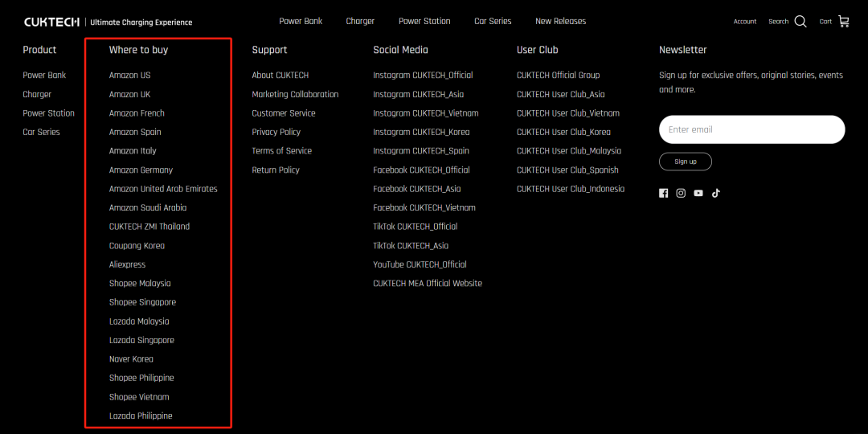The width and height of the screenshot is (868, 434).
Task: Select Power Station in top navigation
Action: point(424,21)
